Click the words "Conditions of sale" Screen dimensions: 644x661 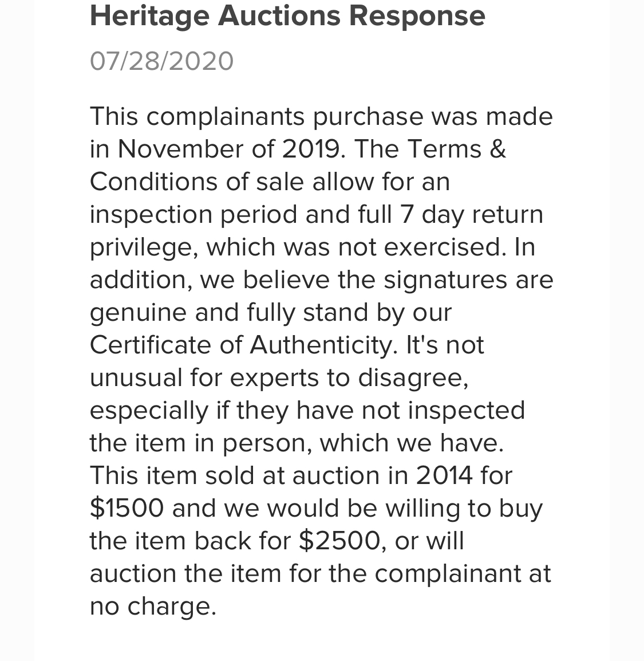coord(197,182)
